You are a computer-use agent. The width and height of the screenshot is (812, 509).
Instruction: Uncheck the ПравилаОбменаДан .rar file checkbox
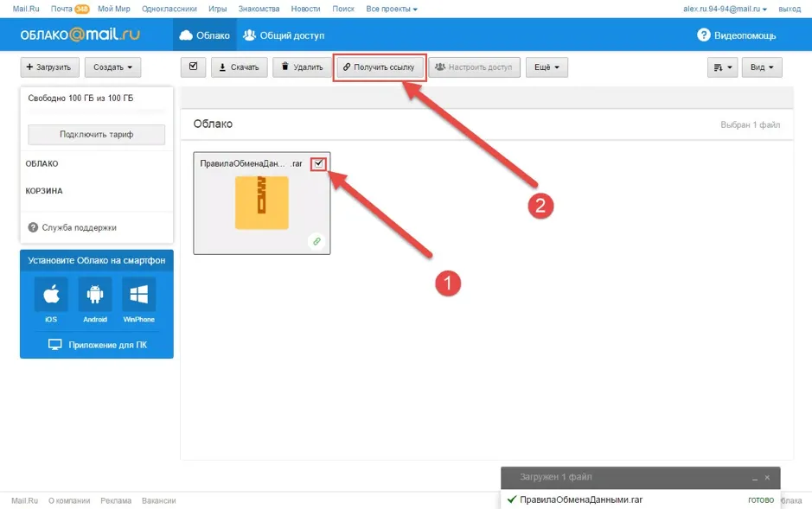(x=318, y=163)
